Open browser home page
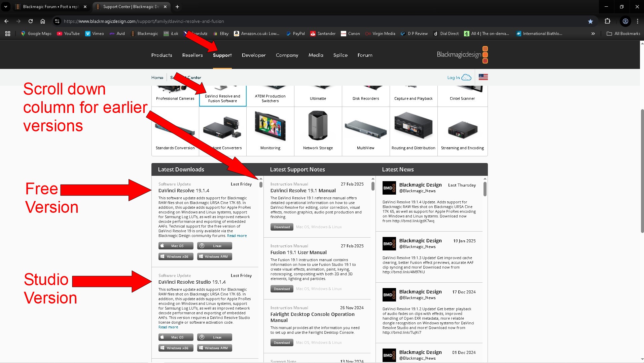644x363 pixels. click(x=43, y=21)
